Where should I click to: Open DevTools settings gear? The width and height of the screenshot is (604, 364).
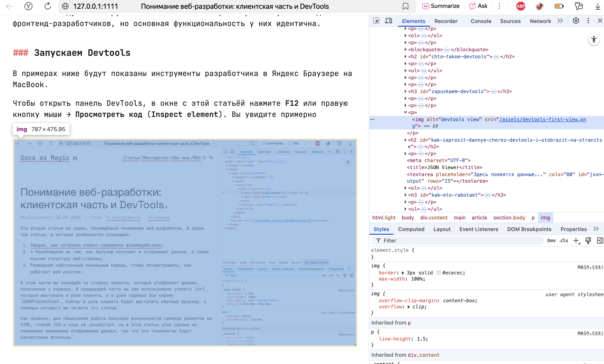click(x=576, y=21)
